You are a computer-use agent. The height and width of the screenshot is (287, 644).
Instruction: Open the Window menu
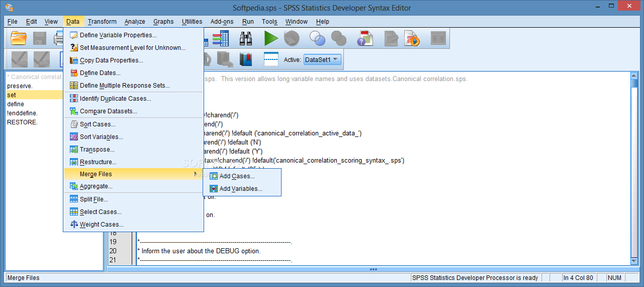[296, 21]
